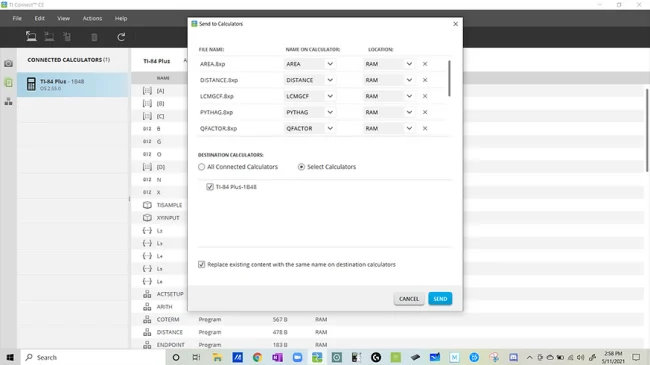Screen dimensions: 650x365
Task: Click the QFACTOR.8xp file name
Action: 218,129
